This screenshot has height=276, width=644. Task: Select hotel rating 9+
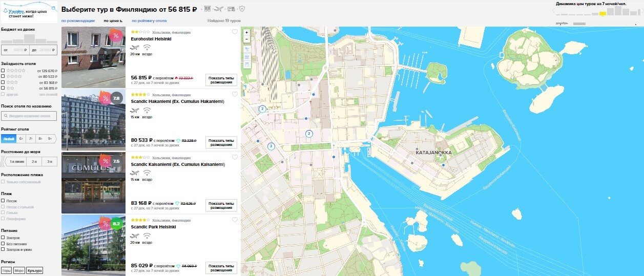(50, 138)
